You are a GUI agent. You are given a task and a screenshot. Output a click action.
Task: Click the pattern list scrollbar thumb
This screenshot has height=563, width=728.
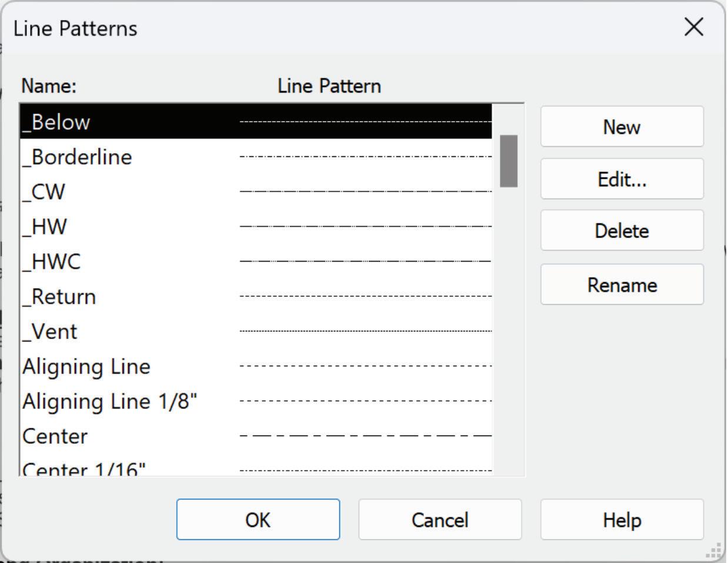[509, 161]
